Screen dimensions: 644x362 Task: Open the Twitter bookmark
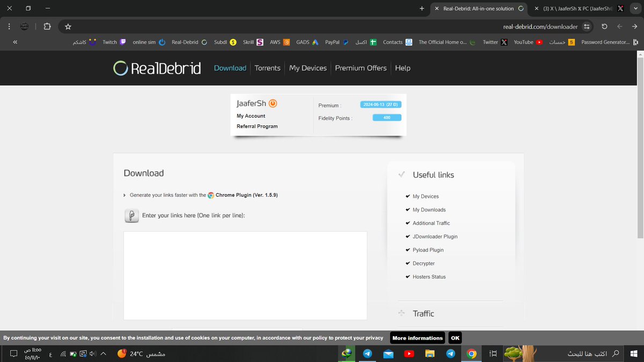(x=495, y=42)
